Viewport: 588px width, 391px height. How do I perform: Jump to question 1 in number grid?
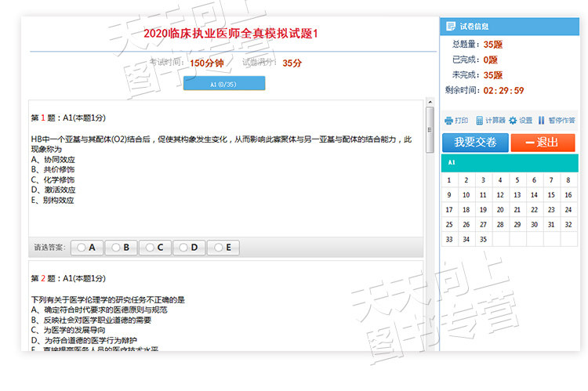point(449,180)
